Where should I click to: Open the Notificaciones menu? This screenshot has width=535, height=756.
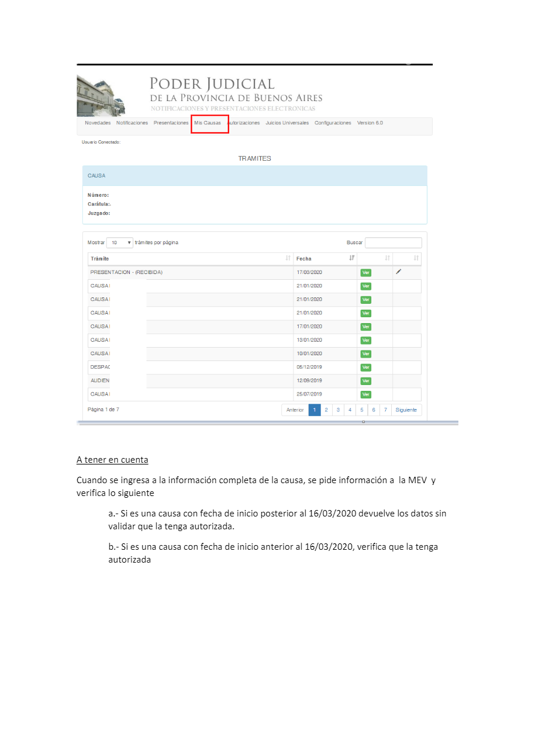[132, 123]
